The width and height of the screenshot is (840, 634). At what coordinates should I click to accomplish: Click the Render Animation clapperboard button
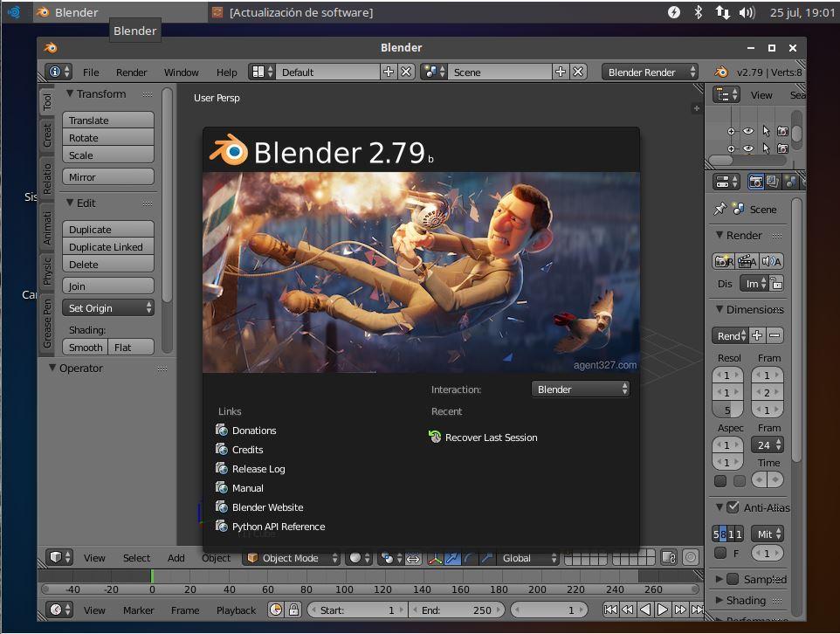click(747, 260)
